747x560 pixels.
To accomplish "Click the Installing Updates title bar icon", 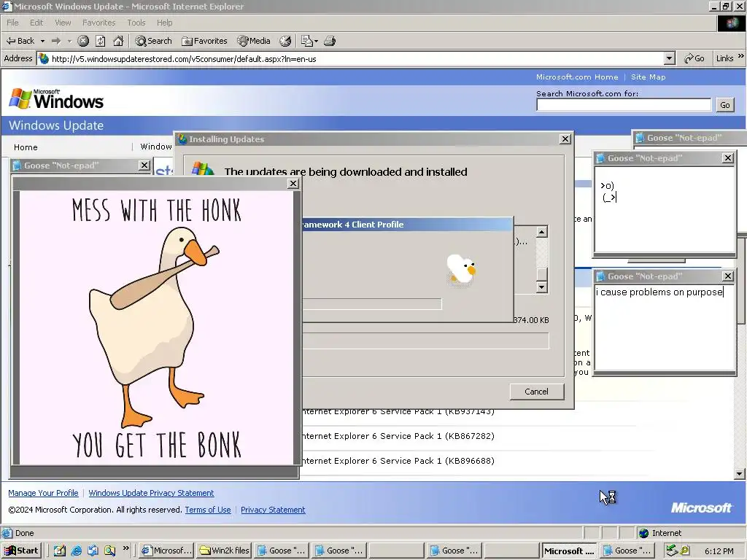I will coord(182,139).
